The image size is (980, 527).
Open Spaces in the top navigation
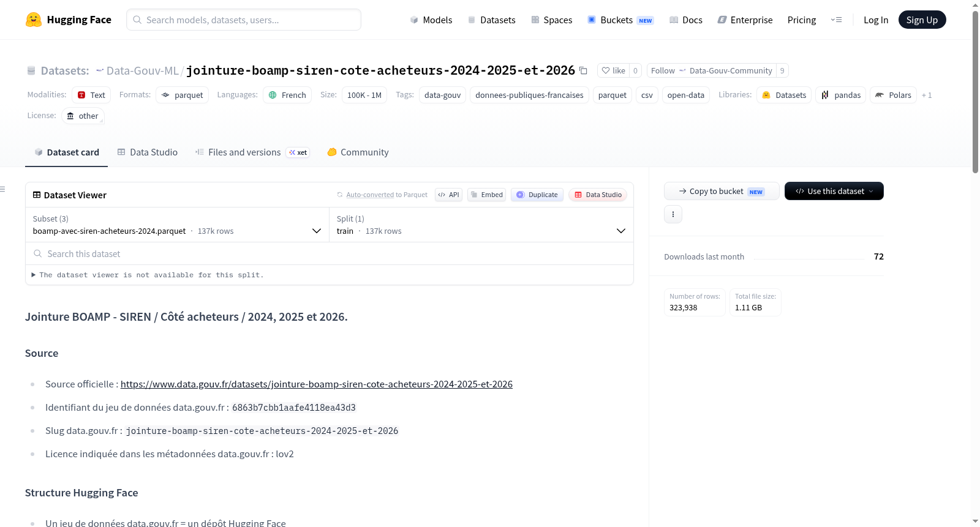(551, 20)
